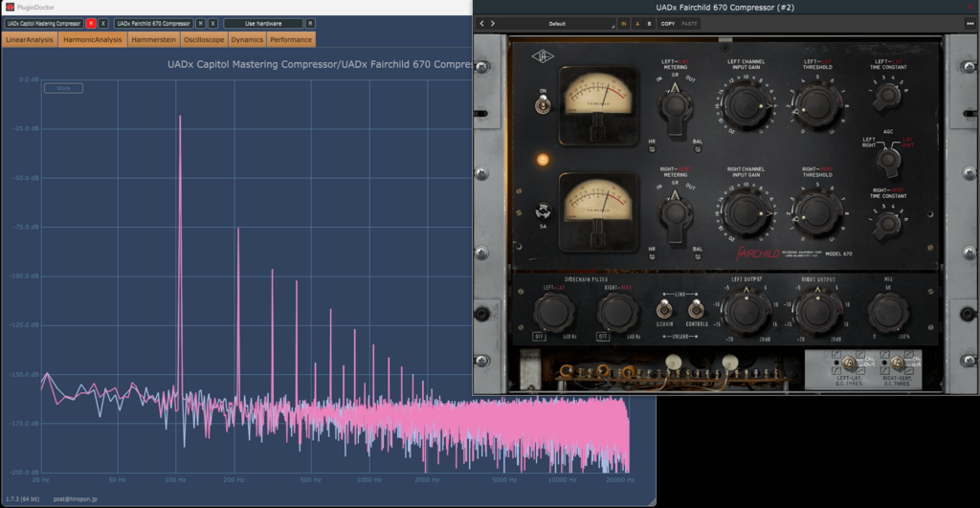Toggle M mute for Fairchild 670 Compressor slot
Screen dimensions: 980x508
click(x=201, y=23)
